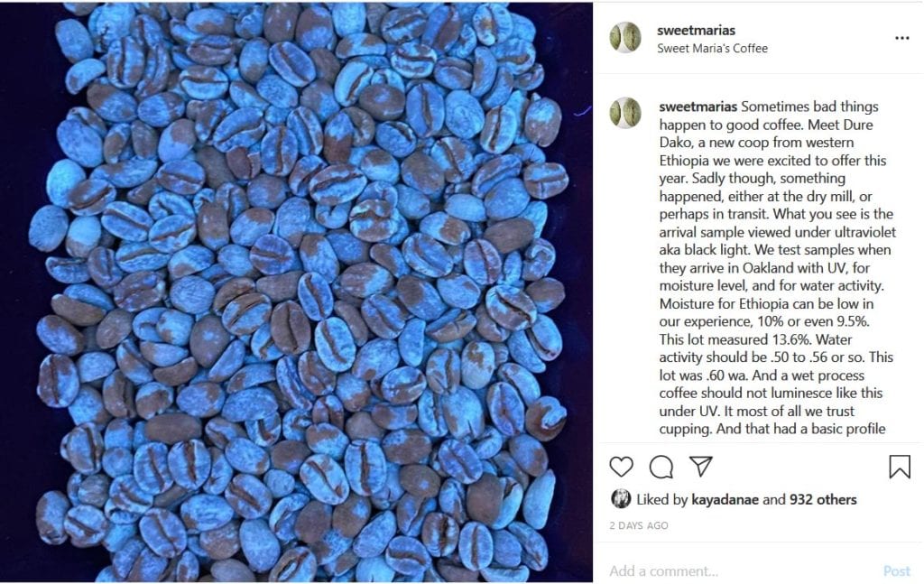Share the post with the paper plane icon
Image resolution: width=924 pixels, height=584 pixels.
click(x=701, y=466)
